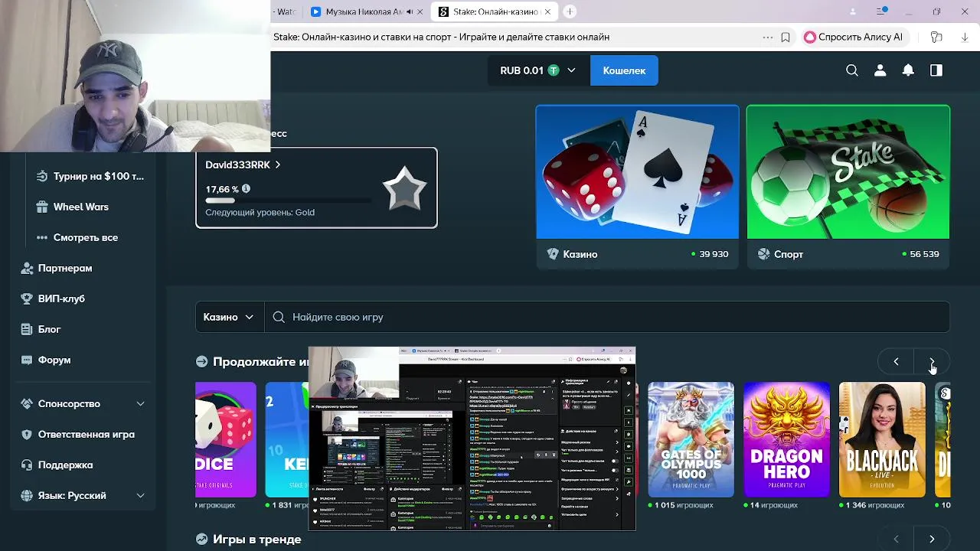The width and height of the screenshot is (980, 551).
Task: Click the ВИП-клуб trophy icon
Action: pos(27,298)
